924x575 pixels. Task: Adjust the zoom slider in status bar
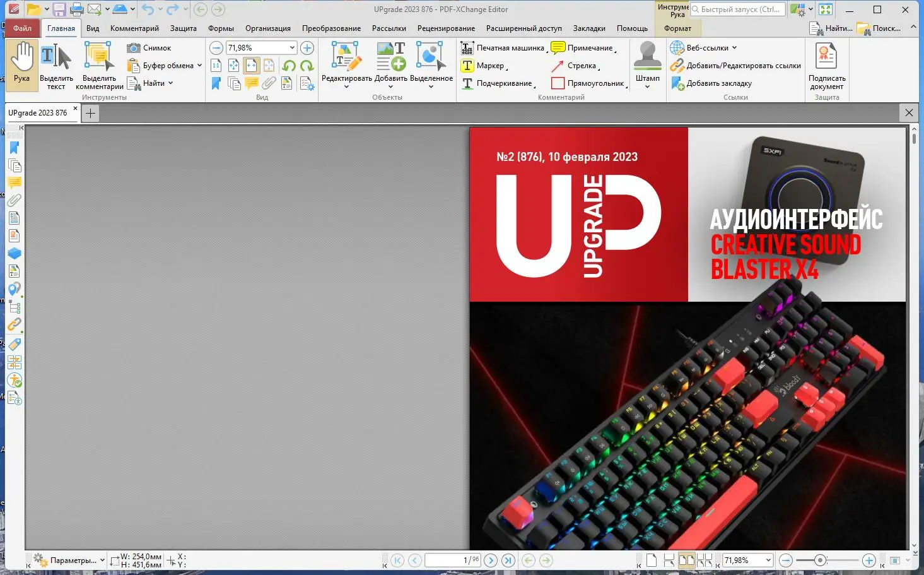click(x=820, y=560)
